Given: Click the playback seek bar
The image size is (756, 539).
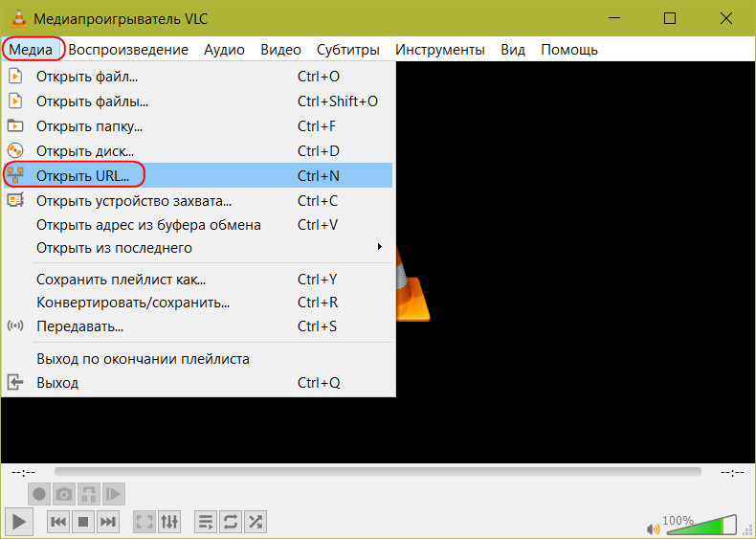Looking at the screenshot, I should 377,471.
